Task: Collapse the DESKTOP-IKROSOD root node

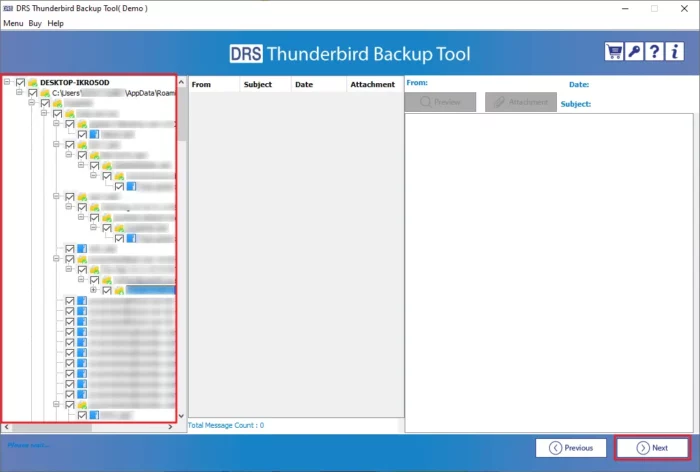Action: tap(7, 82)
